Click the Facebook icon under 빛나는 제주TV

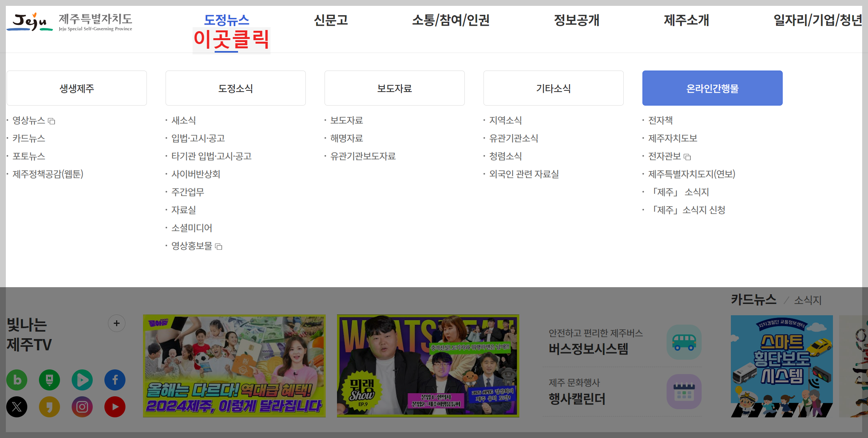115,380
